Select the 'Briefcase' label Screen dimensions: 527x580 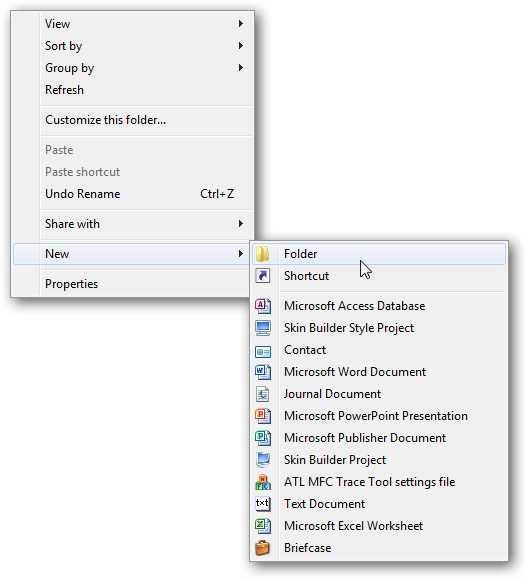pos(307,548)
